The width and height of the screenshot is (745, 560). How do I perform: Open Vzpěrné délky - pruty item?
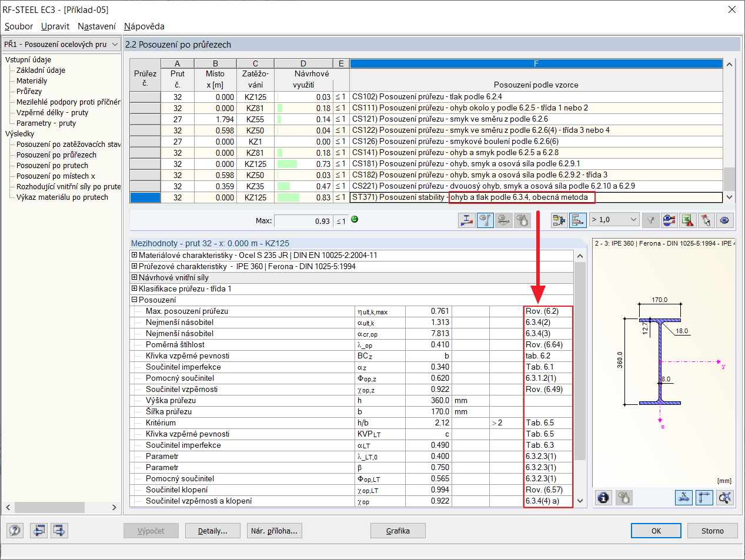[52, 113]
